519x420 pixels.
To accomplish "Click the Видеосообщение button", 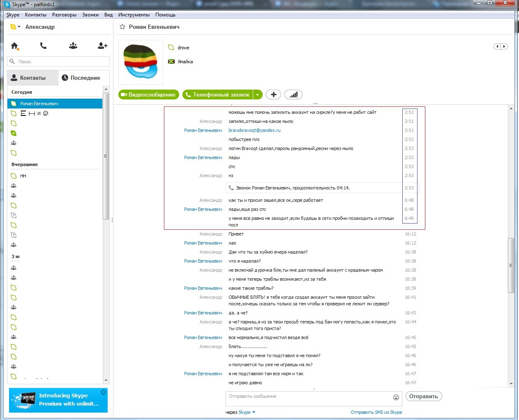I will [149, 95].
